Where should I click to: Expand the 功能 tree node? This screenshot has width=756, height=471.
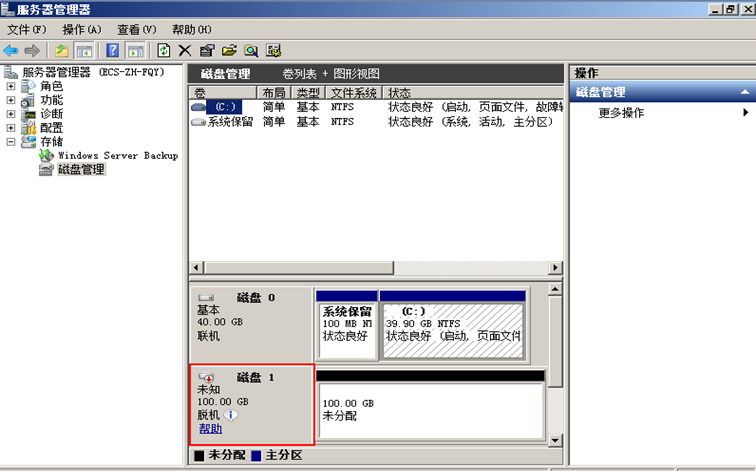coord(11,100)
